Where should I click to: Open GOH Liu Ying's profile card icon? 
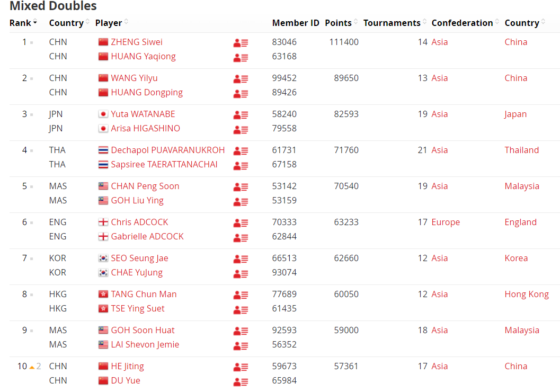[x=241, y=202]
